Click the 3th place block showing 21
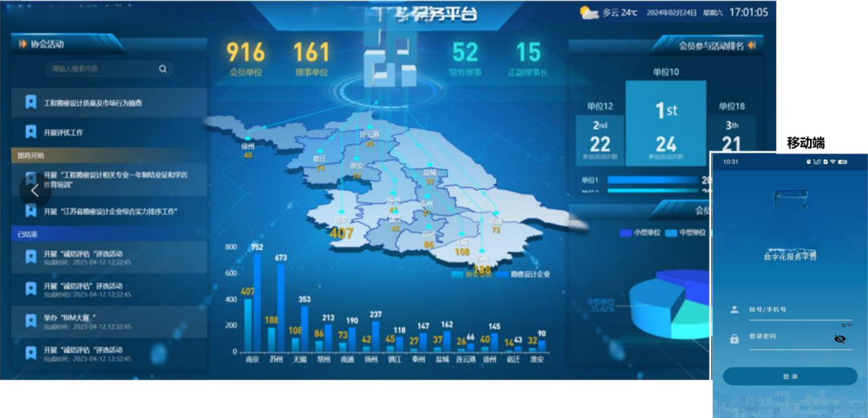 (731, 141)
